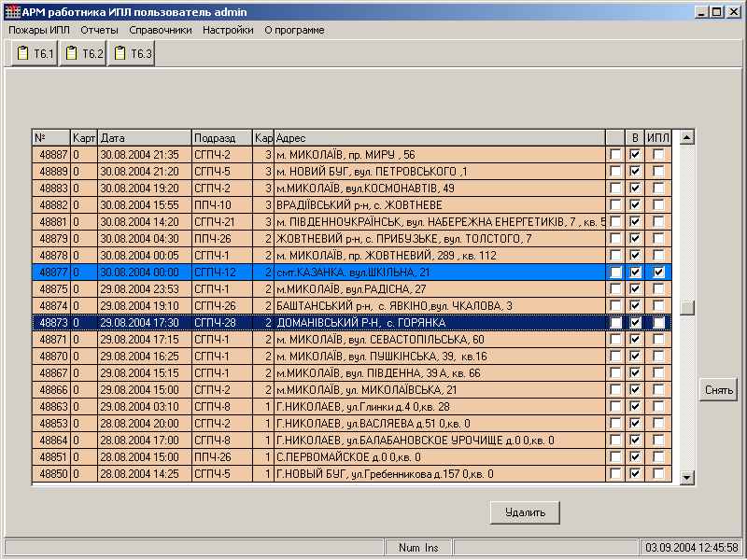Viewport: 747px width, 560px height.
Task: Click the application icon in title bar
Action: point(12,12)
